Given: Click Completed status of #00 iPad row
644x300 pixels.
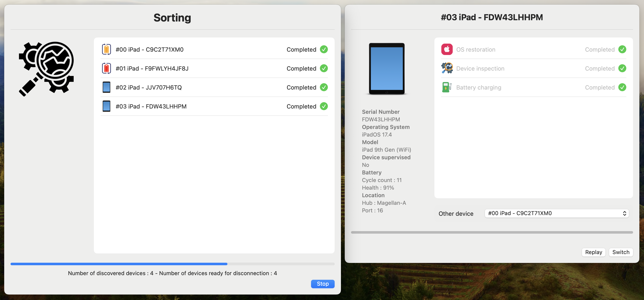Looking at the screenshot, I should tap(301, 50).
